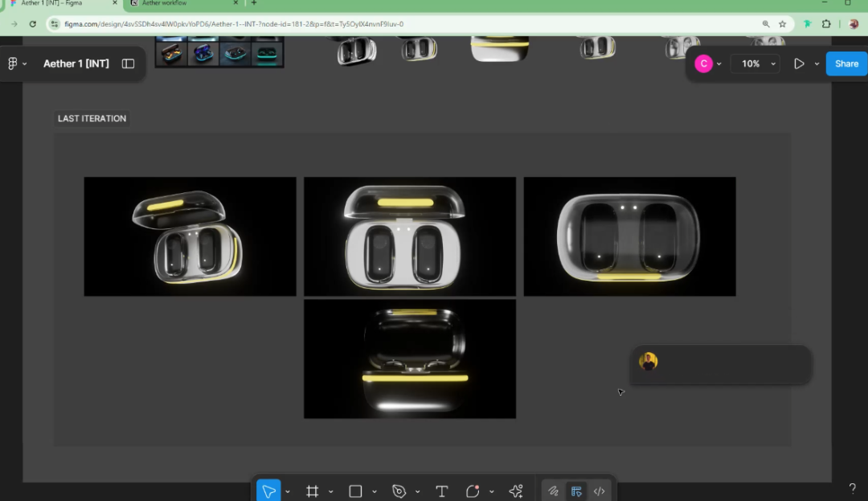The width and height of the screenshot is (868, 501).
Task: Switch to Draw mode
Action: tap(553, 491)
